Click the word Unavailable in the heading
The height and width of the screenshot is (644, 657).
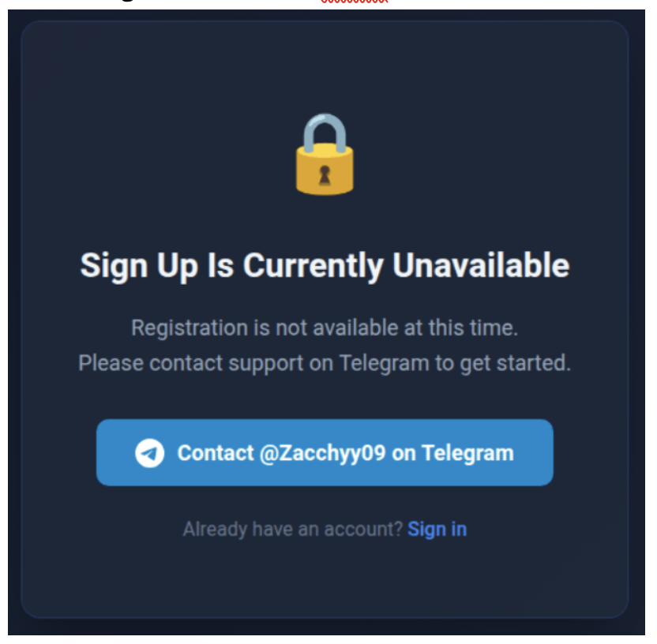click(x=481, y=265)
